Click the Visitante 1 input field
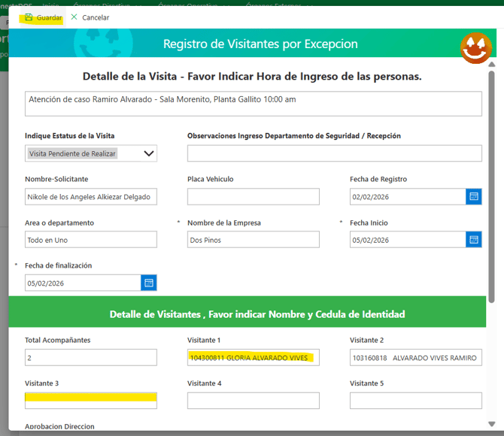The height and width of the screenshot is (436, 504). click(x=253, y=358)
